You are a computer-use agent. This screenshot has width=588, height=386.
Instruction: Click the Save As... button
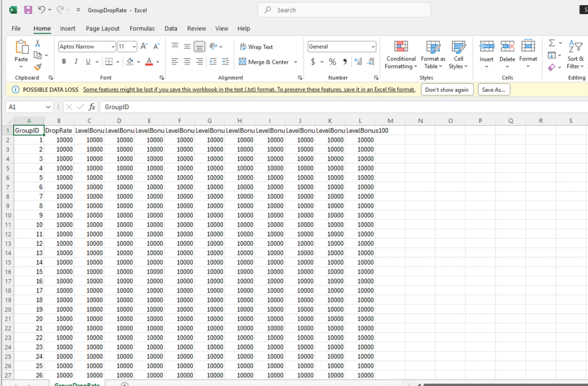494,90
